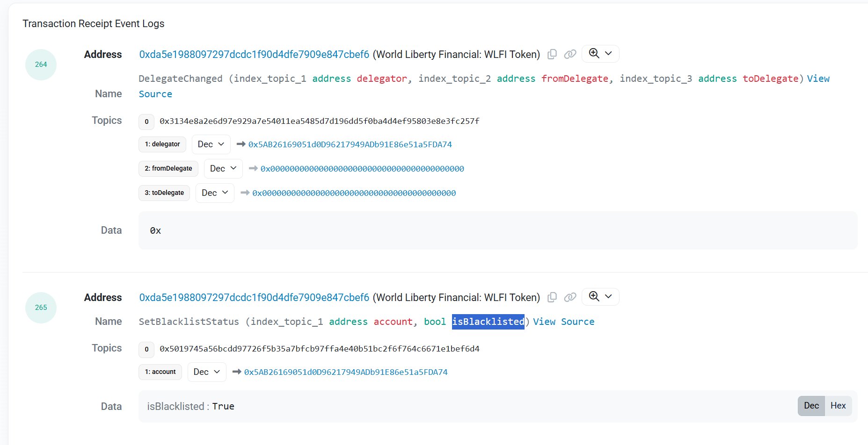The image size is (868, 445).
Task: Open account address link in log 265
Action: click(346, 372)
